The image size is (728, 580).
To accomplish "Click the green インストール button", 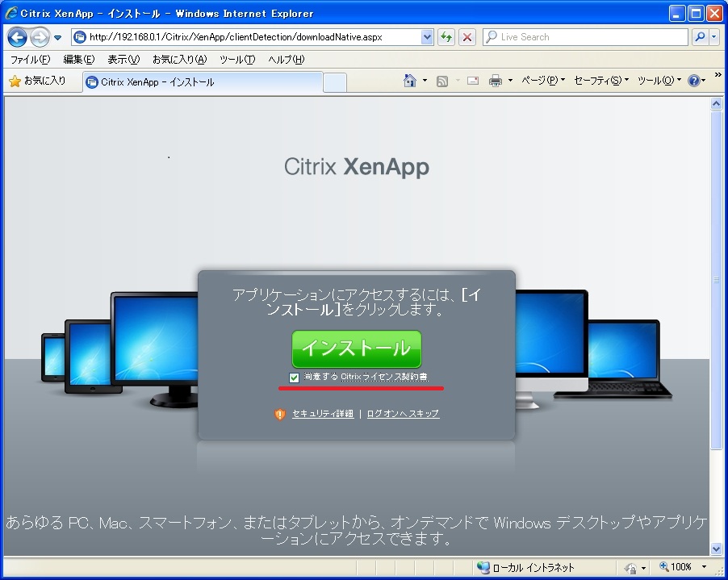I will (x=356, y=348).
